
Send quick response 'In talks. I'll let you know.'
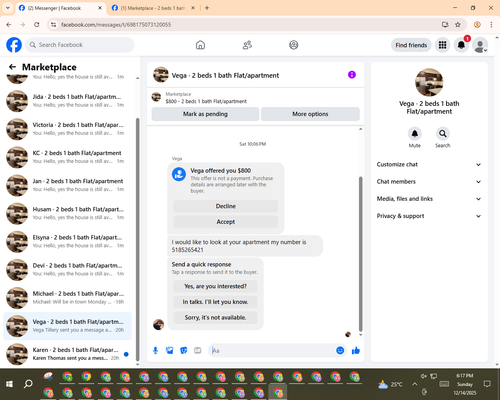(x=215, y=302)
